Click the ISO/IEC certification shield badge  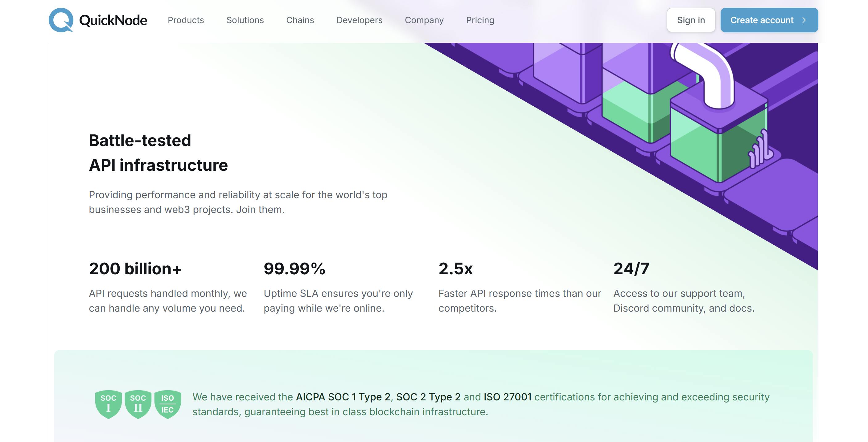point(167,404)
